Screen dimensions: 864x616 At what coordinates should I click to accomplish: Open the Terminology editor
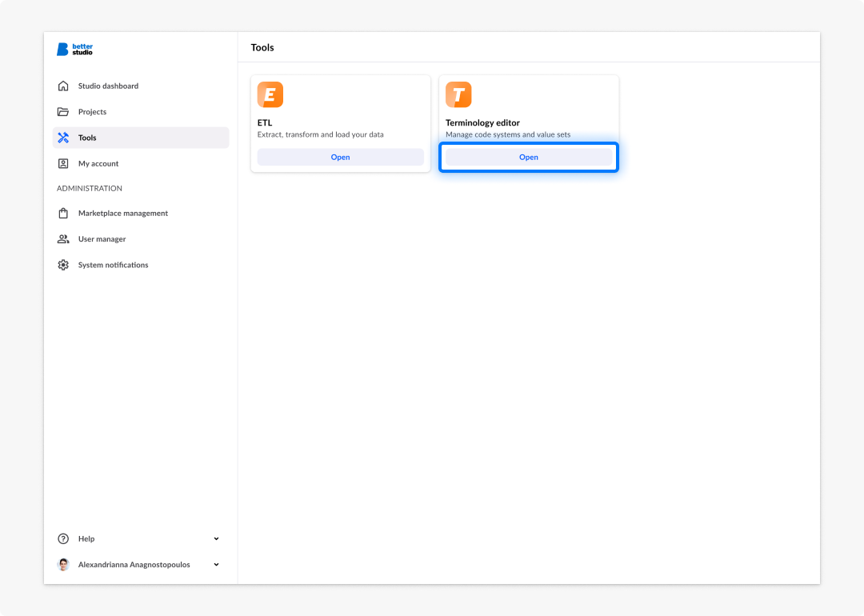tap(529, 157)
